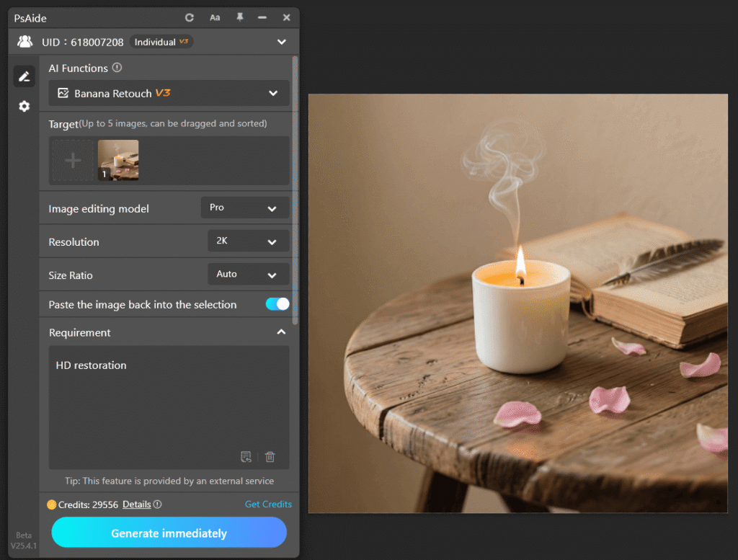Viewport: 738px width, 560px height.
Task: Click Generate immediately
Action: click(168, 533)
